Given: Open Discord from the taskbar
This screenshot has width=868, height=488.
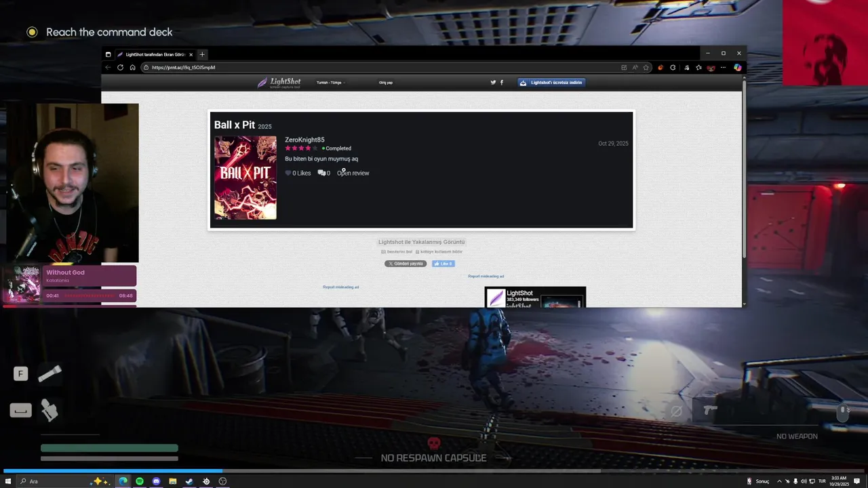Looking at the screenshot, I should click(x=156, y=481).
